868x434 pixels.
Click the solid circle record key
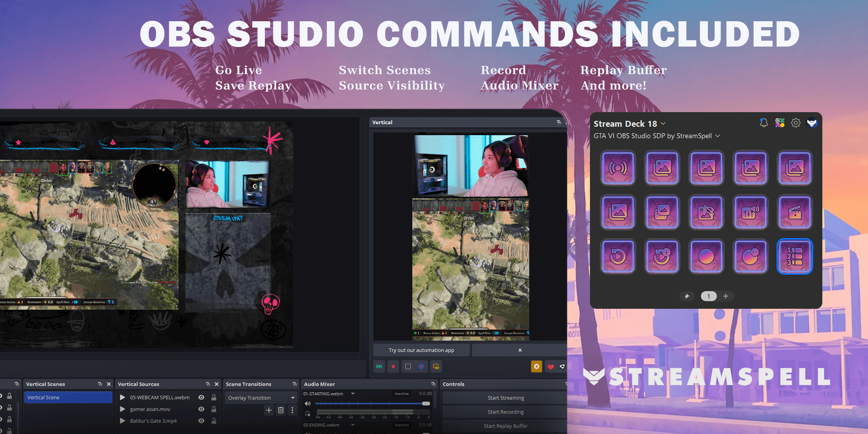[707, 256]
